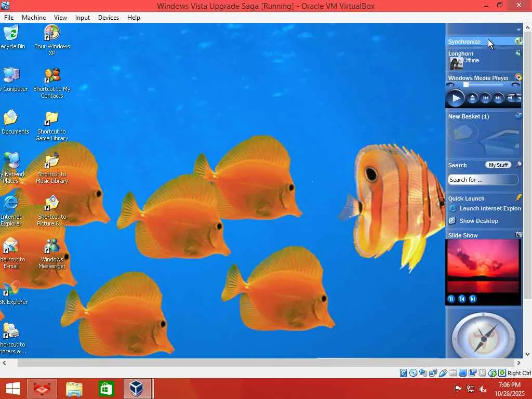Select Shortcut to Picture library icon

coord(52,203)
